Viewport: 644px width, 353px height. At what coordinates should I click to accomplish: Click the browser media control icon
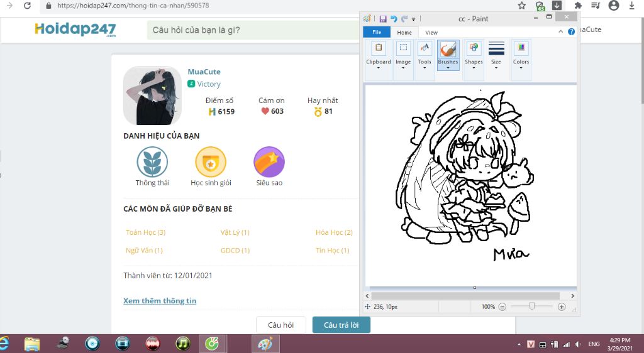click(596, 6)
